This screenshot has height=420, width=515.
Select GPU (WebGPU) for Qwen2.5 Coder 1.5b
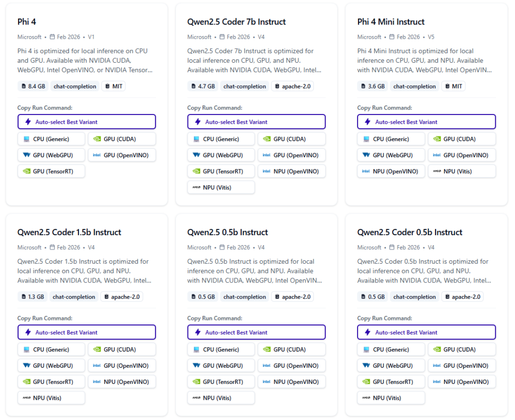coord(51,365)
